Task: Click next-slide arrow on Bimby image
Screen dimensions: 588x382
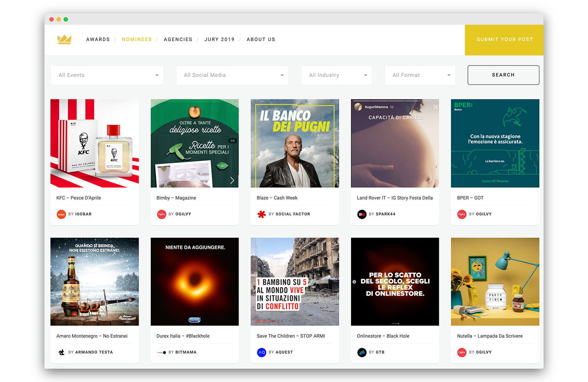Action: pos(232,180)
